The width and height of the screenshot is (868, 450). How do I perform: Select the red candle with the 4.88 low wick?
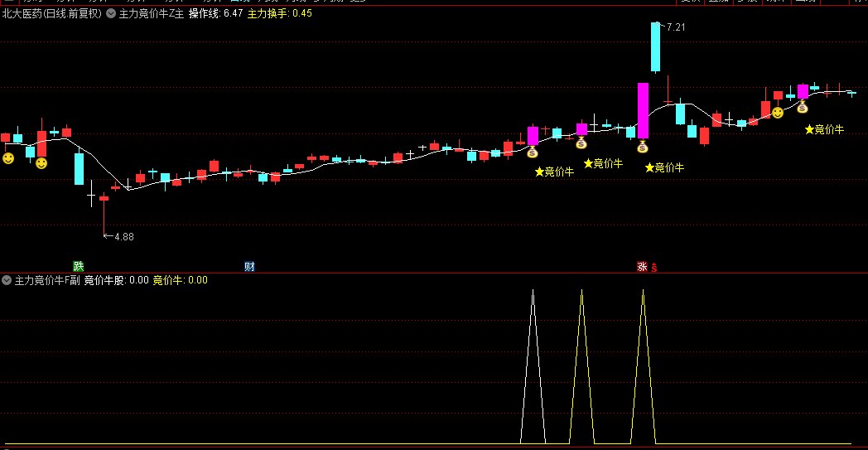pyautogui.click(x=104, y=214)
